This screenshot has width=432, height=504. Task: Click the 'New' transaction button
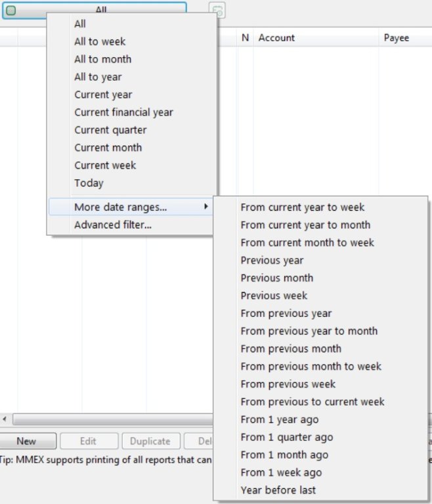pyautogui.click(x=28, y=441)
